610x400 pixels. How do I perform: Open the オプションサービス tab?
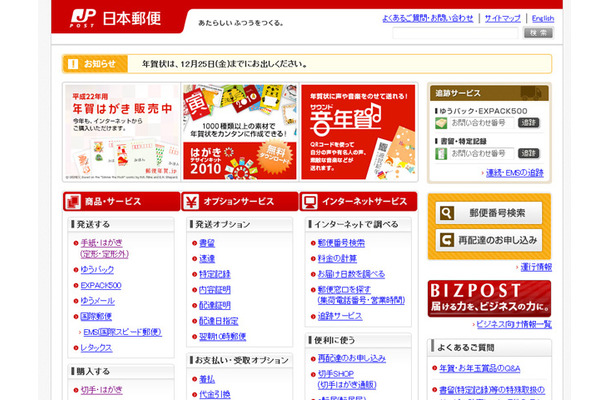pos(240,201)
